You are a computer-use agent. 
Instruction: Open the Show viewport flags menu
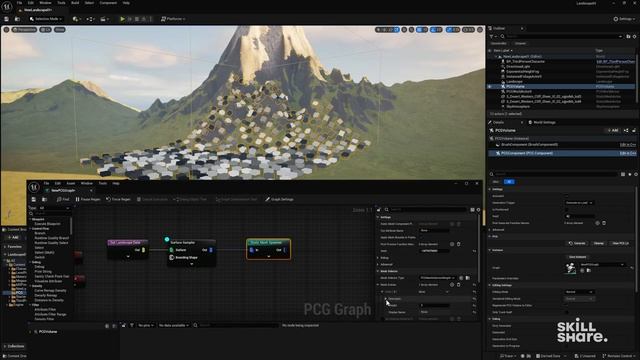tap(60, 30)
